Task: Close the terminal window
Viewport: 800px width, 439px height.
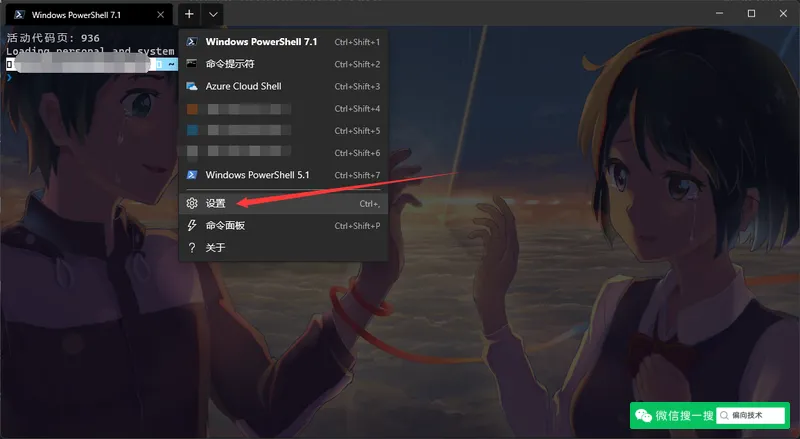Action: (x=783, y=13)
